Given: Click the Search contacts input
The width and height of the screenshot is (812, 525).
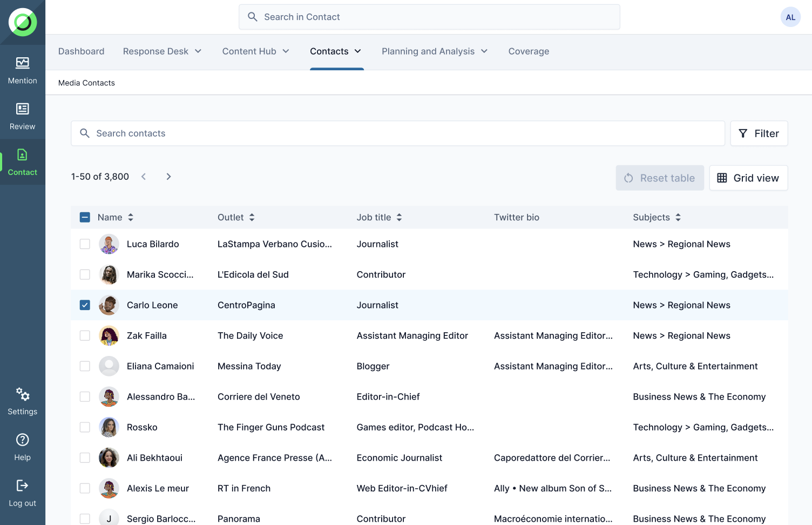Looking at the screenshot, I should coord(398,133).
